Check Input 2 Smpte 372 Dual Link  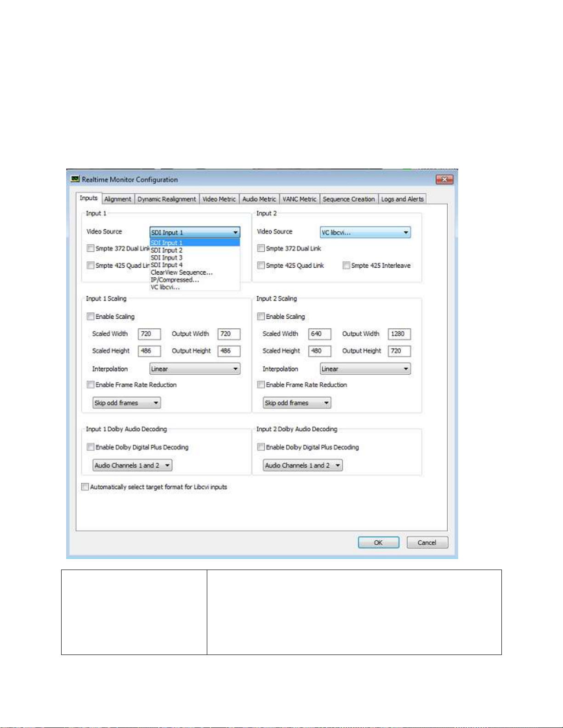(x=261, y=248)
